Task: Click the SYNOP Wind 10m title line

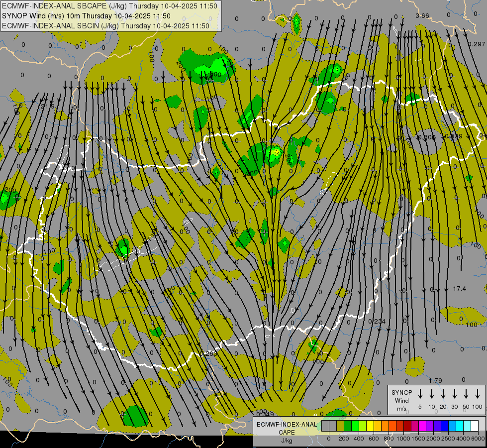Action: (86, 16)
